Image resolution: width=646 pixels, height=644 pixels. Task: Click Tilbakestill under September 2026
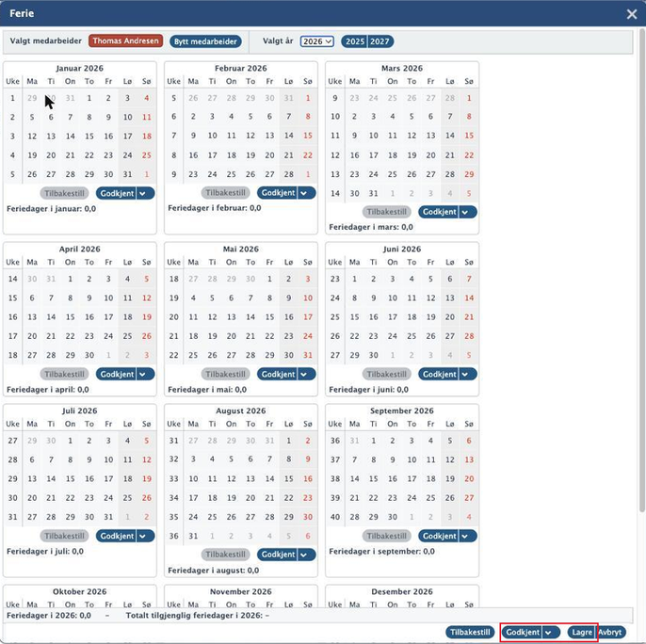(x=386, y=536)
